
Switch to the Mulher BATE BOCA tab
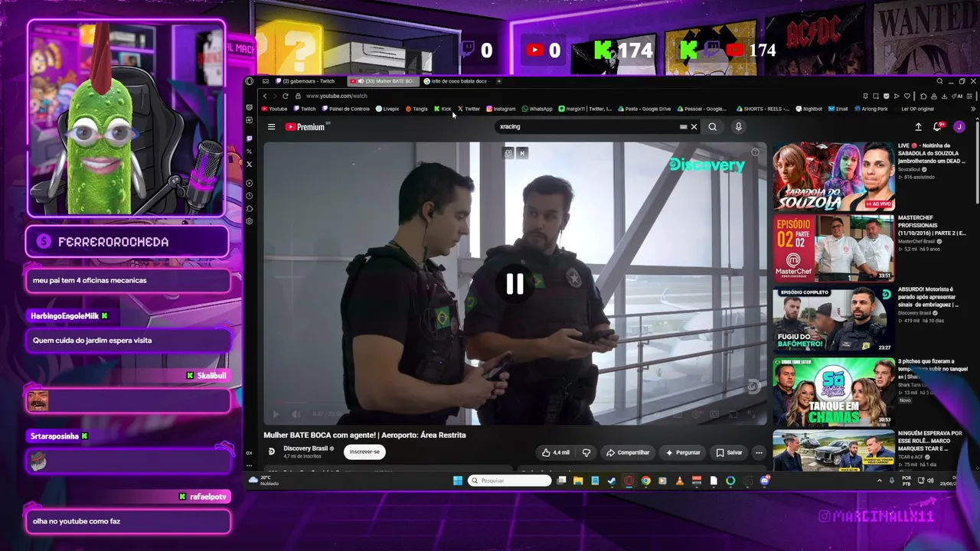[x=383, y=81]
